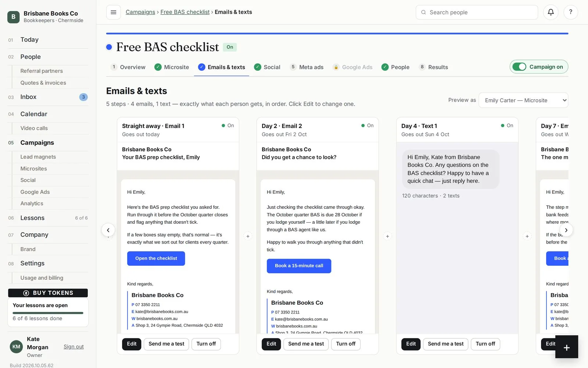Send me a test of Text 1
This screenshot has height=368, width=588.
446,344
